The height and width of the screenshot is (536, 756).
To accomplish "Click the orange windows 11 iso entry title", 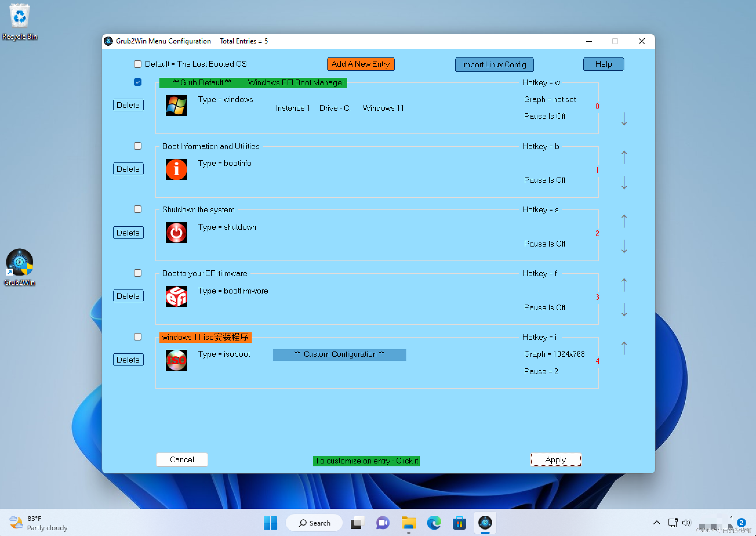I will 205,337.
